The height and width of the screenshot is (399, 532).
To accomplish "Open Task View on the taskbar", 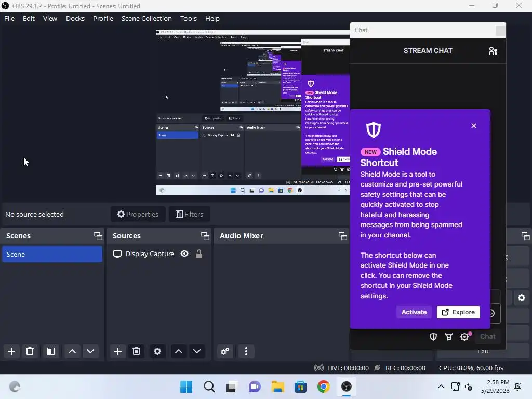I will point(232,387).
